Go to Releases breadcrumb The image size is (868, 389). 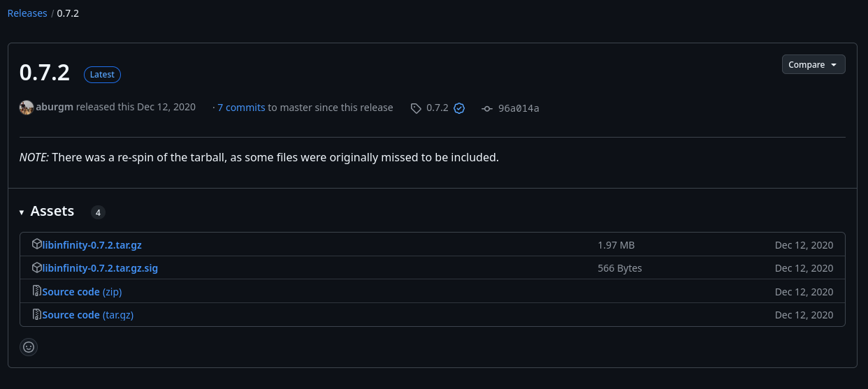27,13
